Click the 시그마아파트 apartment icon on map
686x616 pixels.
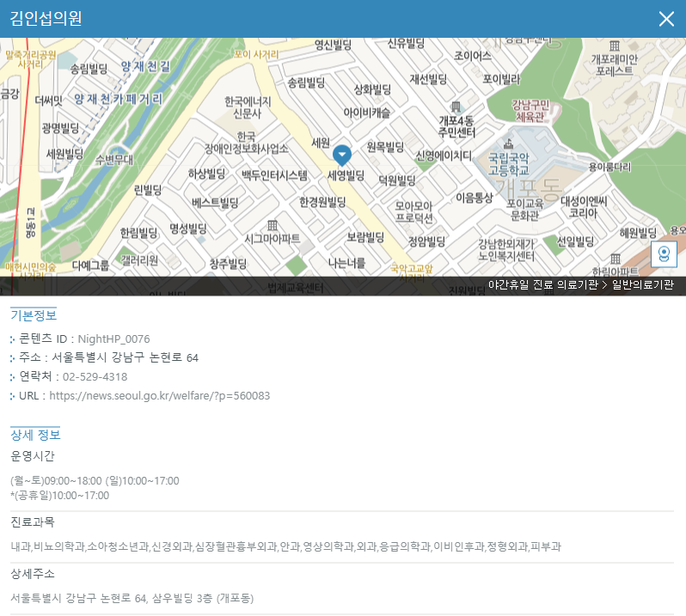coord(273,225)
